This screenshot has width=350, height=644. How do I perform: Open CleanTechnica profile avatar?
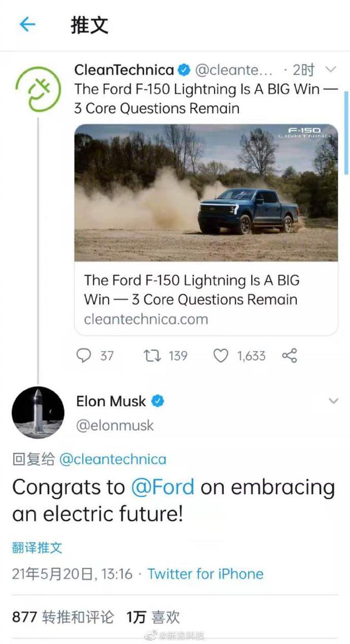coord(37,88)
